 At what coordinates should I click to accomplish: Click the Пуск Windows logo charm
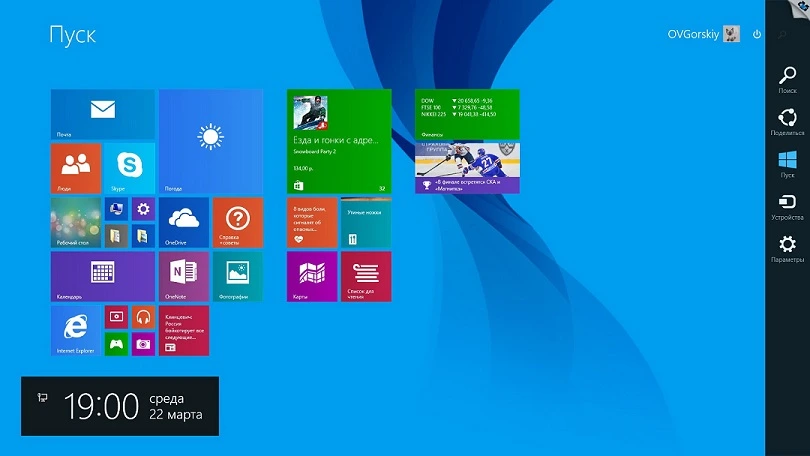click(x=787, y=164)
